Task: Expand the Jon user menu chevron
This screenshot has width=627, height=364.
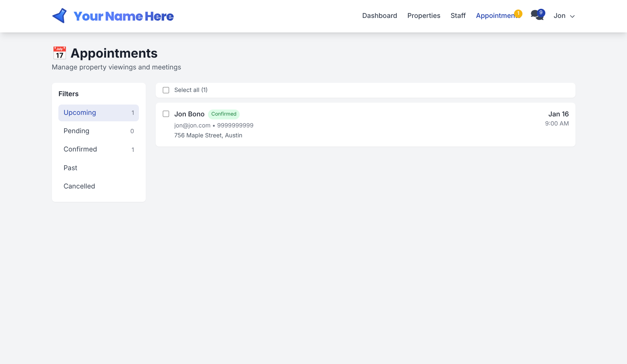Action: (572, 16)
